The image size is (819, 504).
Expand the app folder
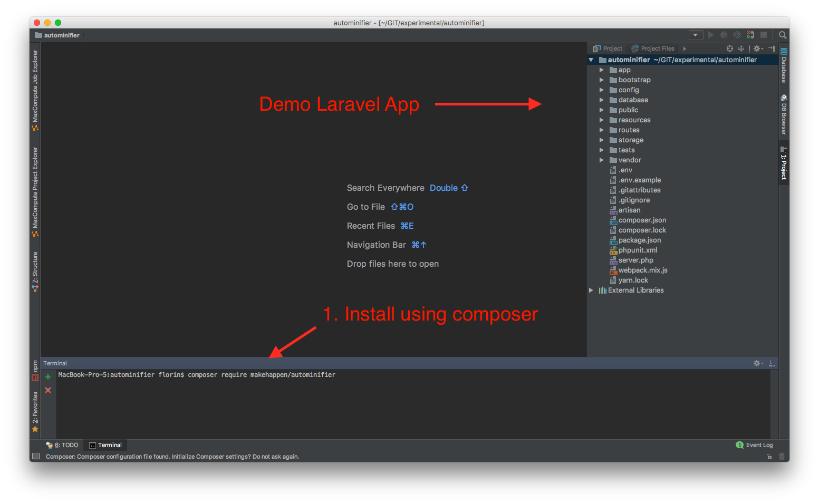[601, 70]
